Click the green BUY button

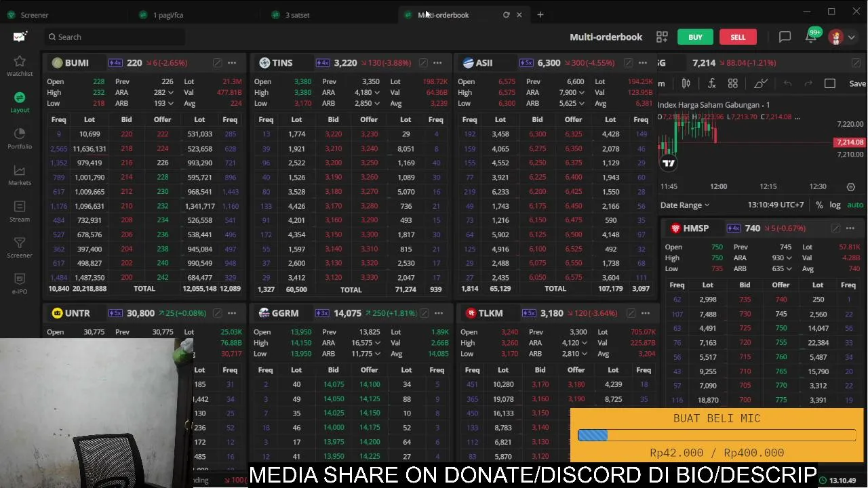click(695, 37)
